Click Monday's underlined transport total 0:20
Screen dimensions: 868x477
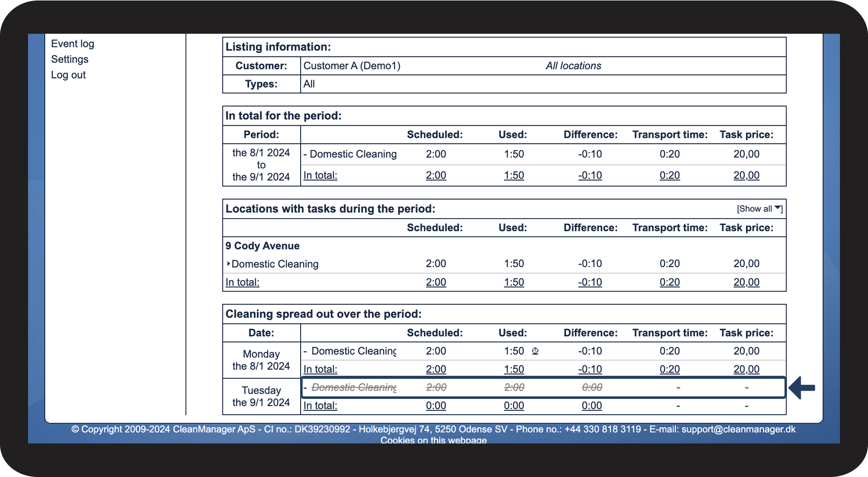click(670, 369)
